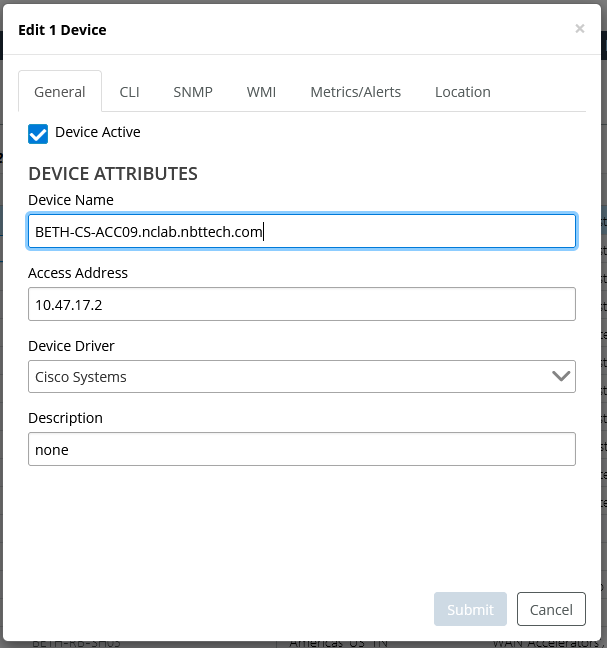Open the CLI tab
This screenshot has height=648, width=607.
[129, 92]
